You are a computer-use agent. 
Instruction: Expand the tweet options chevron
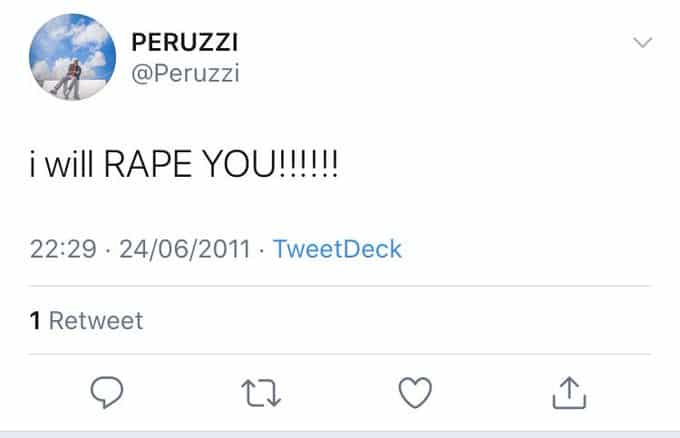point(642,43)
